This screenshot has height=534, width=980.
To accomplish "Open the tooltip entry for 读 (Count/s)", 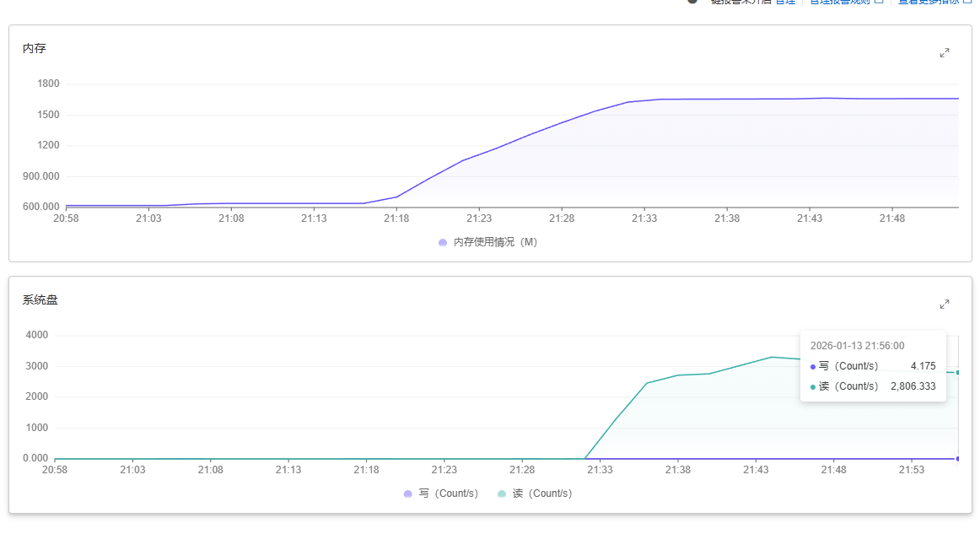I will (873, 386).
